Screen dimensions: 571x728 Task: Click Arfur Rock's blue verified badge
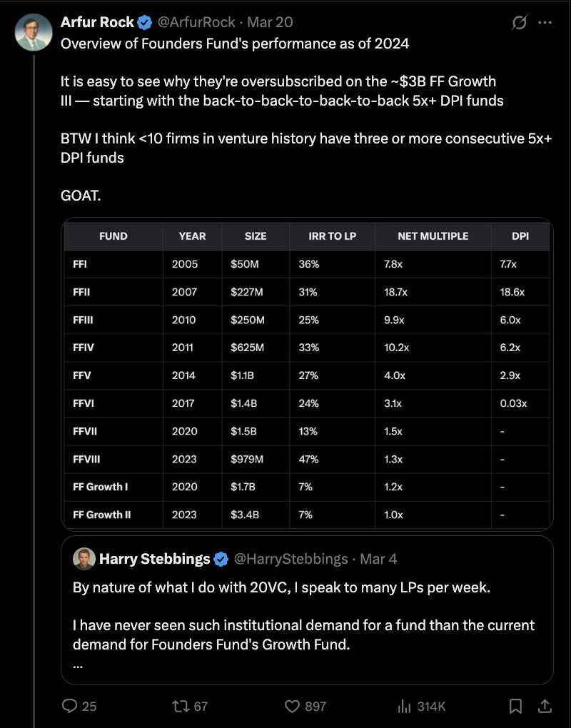click(145, 22)
